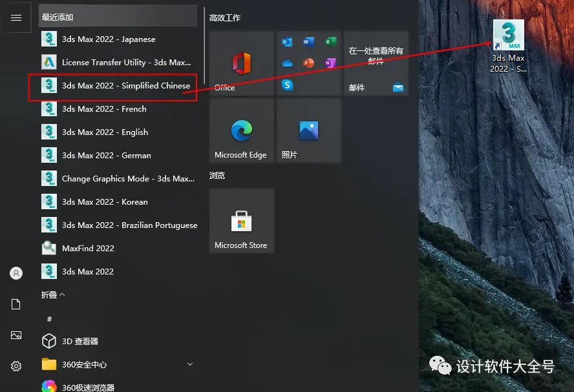Image resolution: width=574 pixels, height=392 pixels.
Task: Open OneDrive from the Office apps tile
Action: coord(288,63)
